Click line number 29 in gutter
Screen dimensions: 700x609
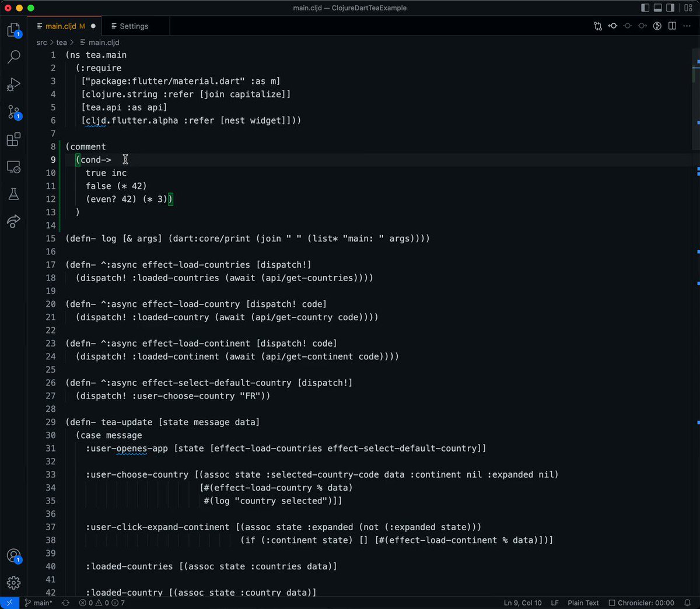coord(51,422)
